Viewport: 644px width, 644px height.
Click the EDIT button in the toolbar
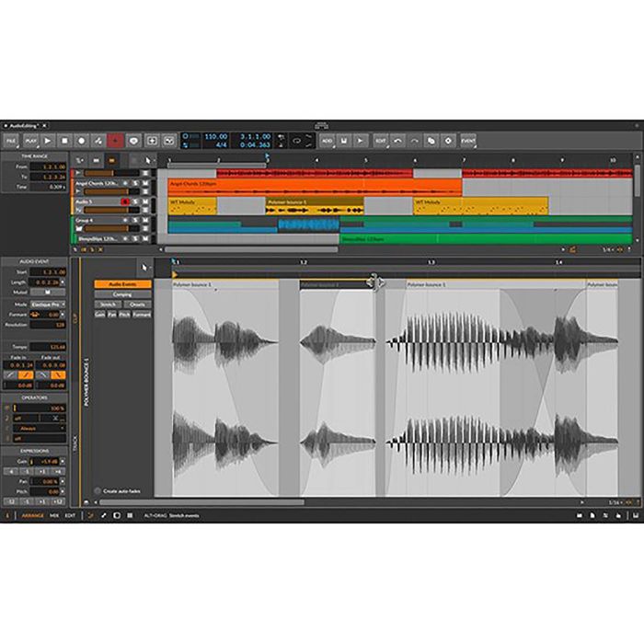point(380,141)
